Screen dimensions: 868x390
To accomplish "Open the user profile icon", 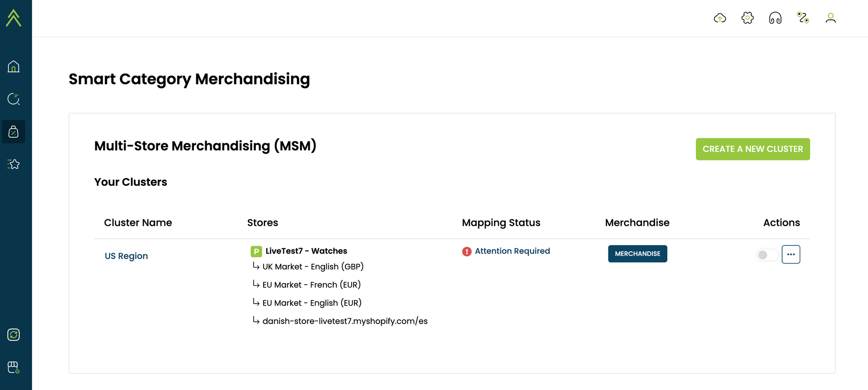I will 830,18.
